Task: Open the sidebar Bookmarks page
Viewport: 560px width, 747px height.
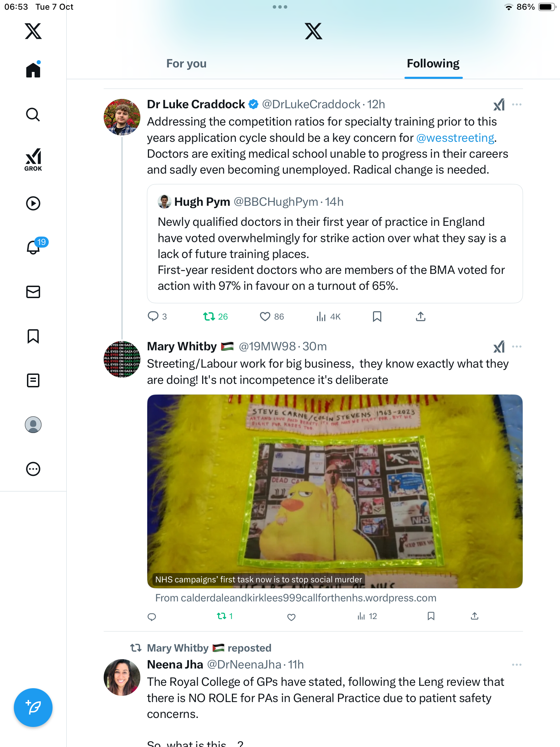Action: point(33,336)
